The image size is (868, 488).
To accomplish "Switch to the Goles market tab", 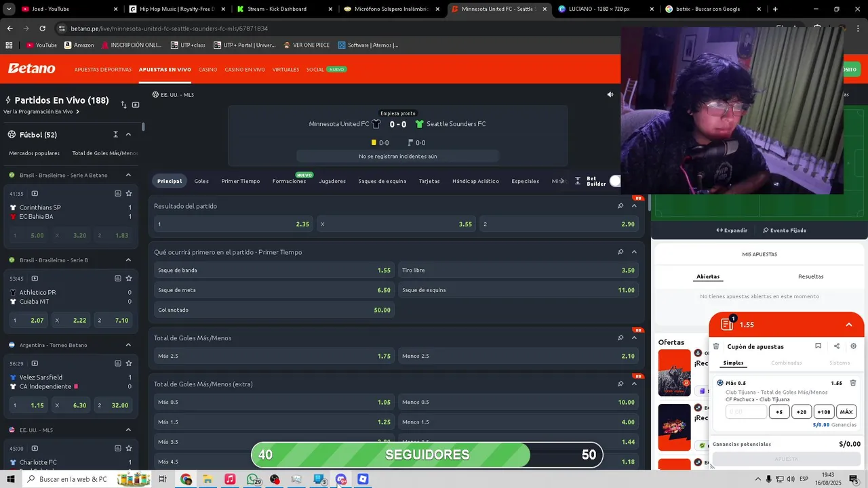I will pos(201,181).
